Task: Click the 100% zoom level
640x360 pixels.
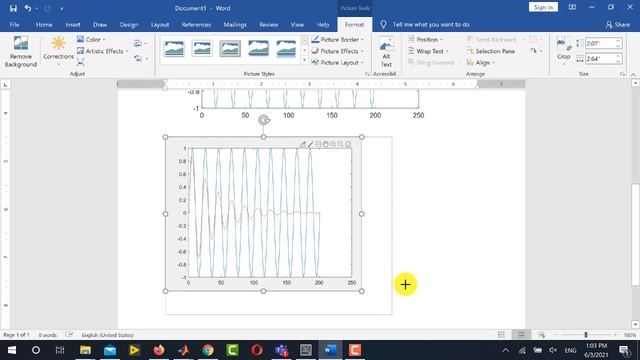Action: 630,335
